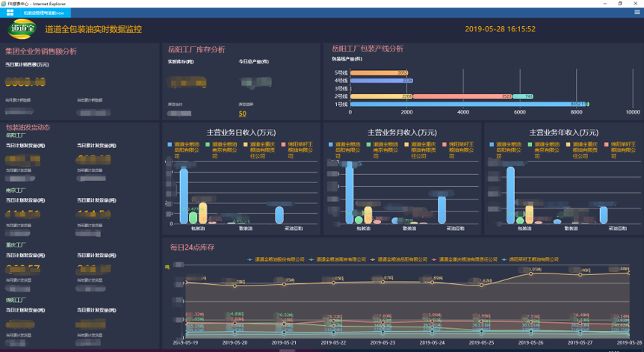Viewport: 644px width, 352px height.
Task: Click the 道道全包装油实时数据监控 dashboard title
Action: pos(93,29)
